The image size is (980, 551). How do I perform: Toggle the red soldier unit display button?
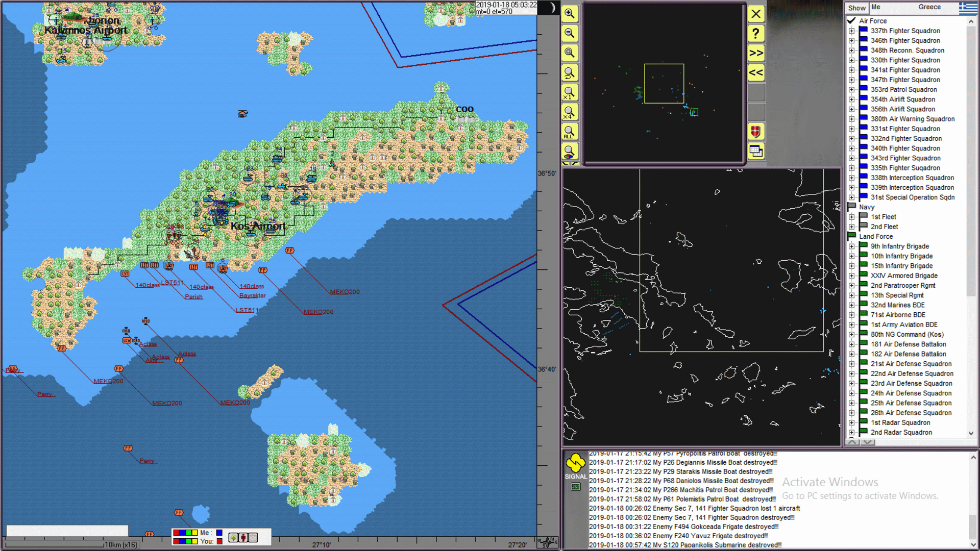[x=243, y=537]
